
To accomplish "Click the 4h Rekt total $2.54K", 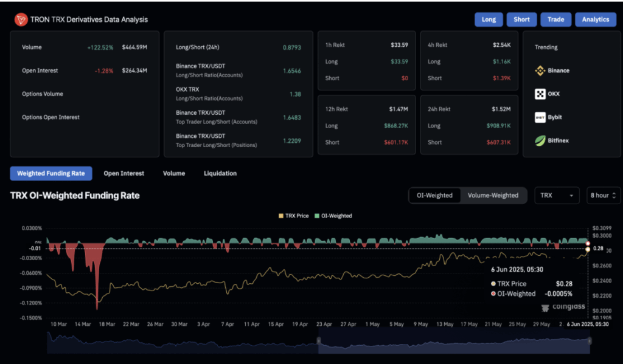I will 501,45.
